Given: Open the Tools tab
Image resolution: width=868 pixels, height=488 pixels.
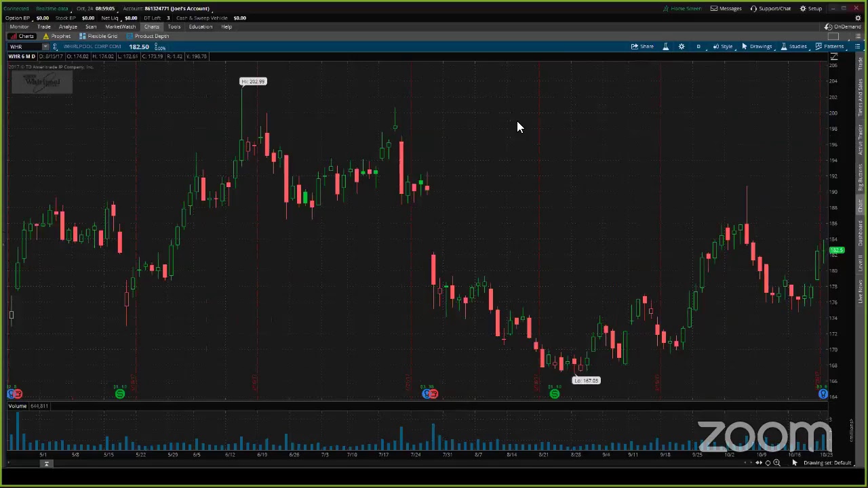Looking at the screenshot, I should click(174, 26).
